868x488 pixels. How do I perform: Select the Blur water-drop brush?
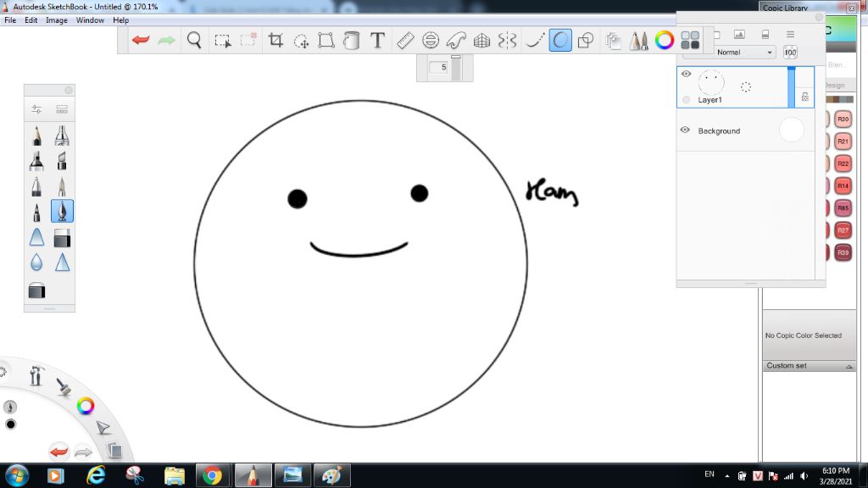(36, 263)
